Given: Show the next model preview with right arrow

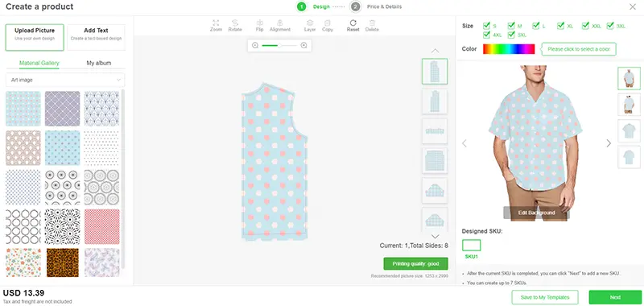Looking at the screenshot, I should pos(609,143).
